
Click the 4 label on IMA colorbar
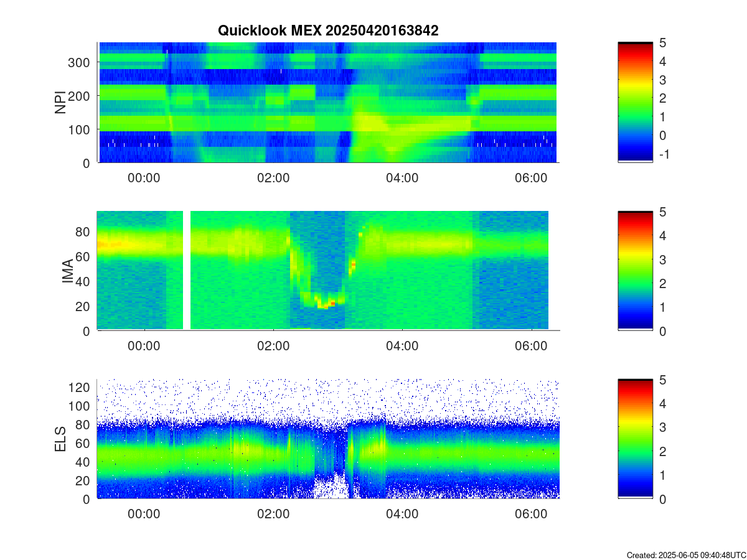(663, 235)
